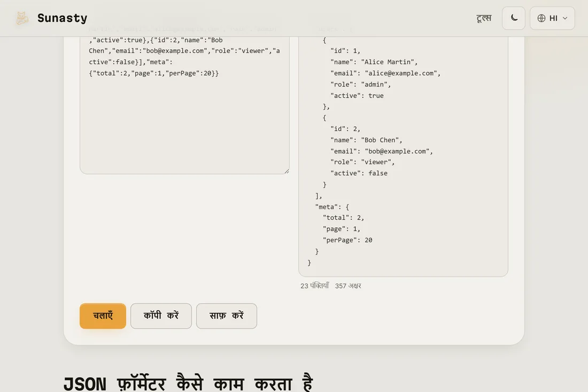Click the output line "total": 2
This screenshot has width=588, height=392.
pyautogui.click(x=343, y=218)
